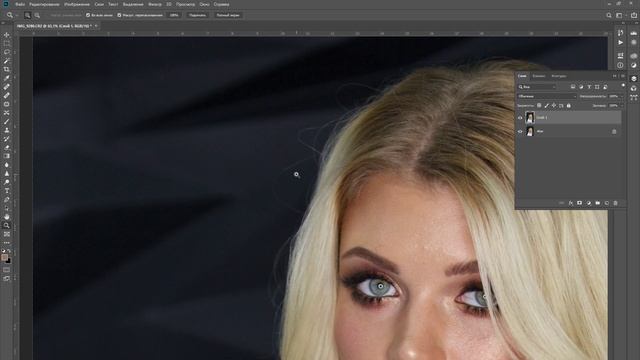Toggle lock image pixels brush icon
Screen dimensions: 640x360
547,106
